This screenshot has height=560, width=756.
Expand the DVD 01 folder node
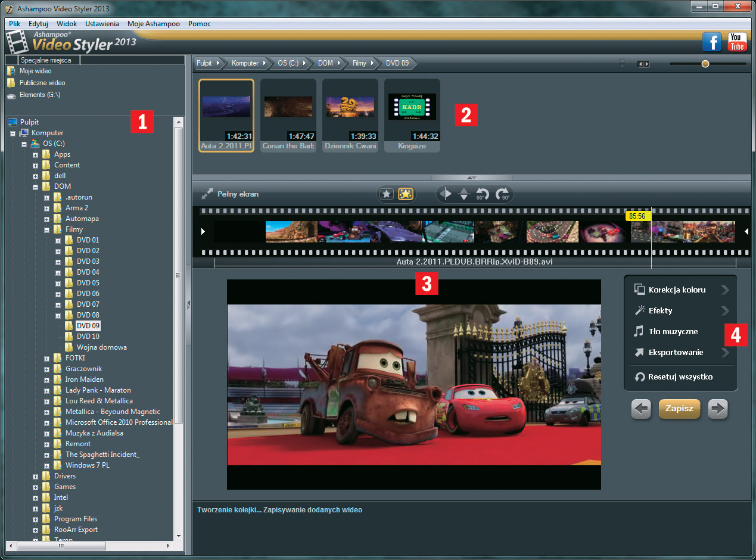click(x=58, y=240)
